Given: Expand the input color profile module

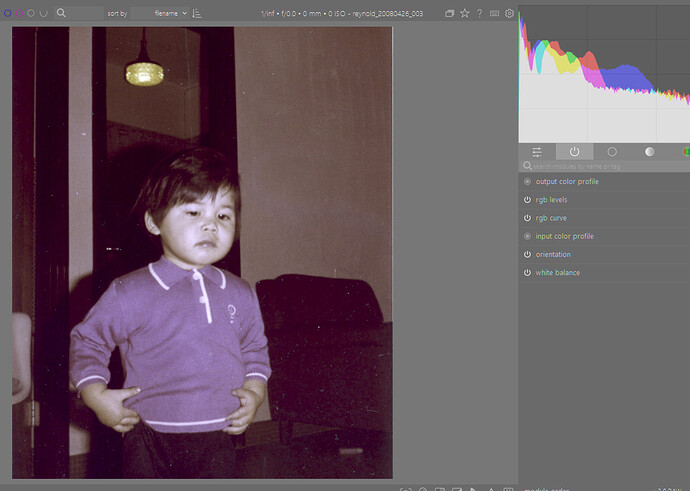Looking at the screenshot, I should point(564,236).
